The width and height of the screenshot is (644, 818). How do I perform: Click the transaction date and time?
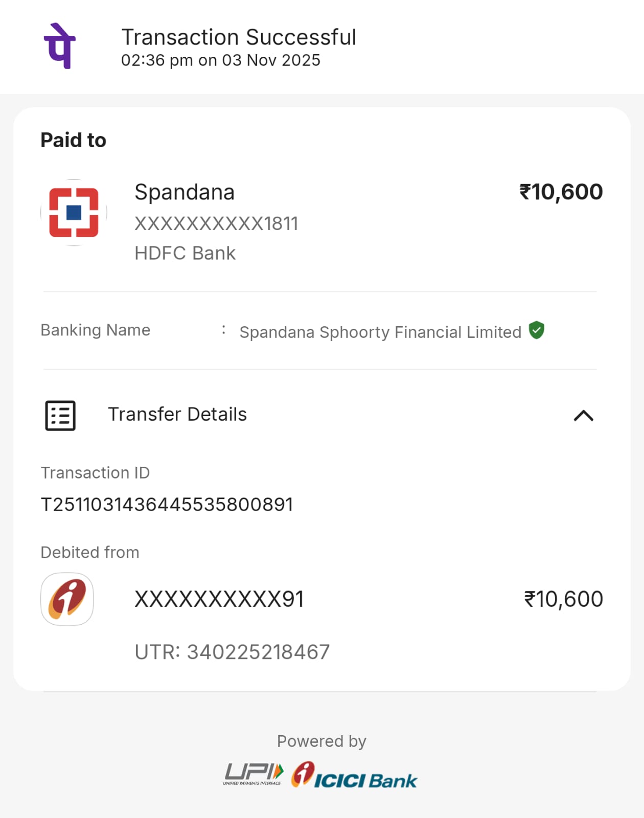[x=220, y=60]
